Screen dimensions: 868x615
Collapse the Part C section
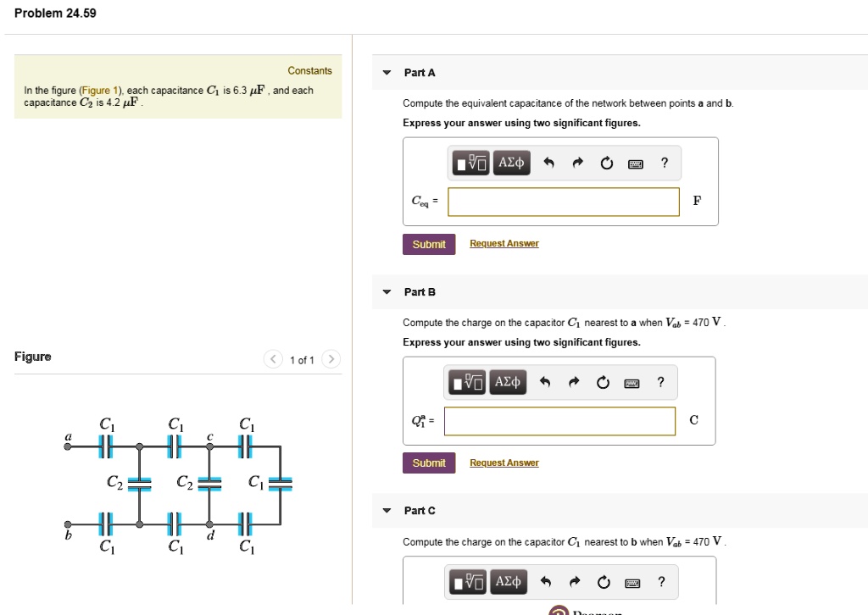tap(387, 510)
